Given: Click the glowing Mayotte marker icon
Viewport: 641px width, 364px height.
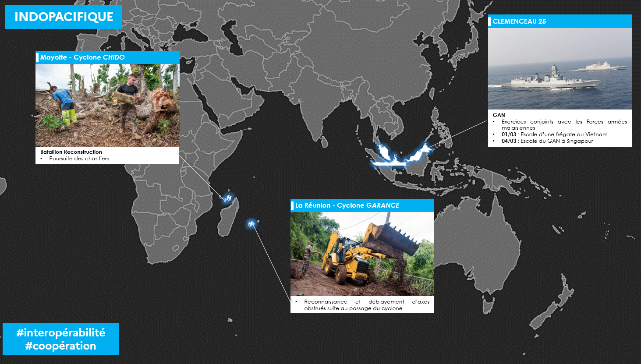Looking at the screenshot, I should point(227,198).
